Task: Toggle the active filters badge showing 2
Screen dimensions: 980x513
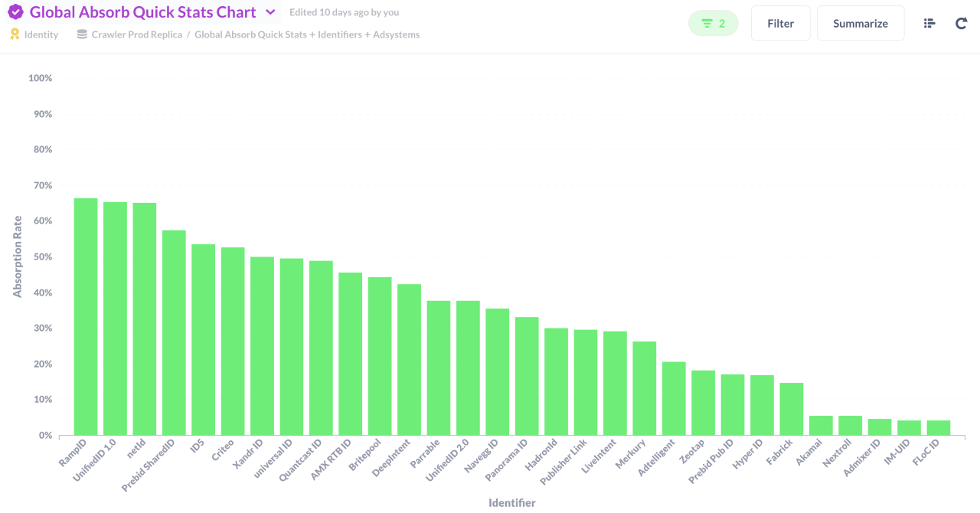Action: coord(713,24)
